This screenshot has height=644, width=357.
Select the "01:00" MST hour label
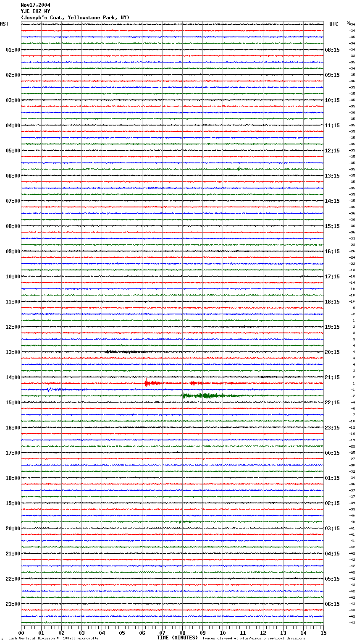(x=13, y=50)
